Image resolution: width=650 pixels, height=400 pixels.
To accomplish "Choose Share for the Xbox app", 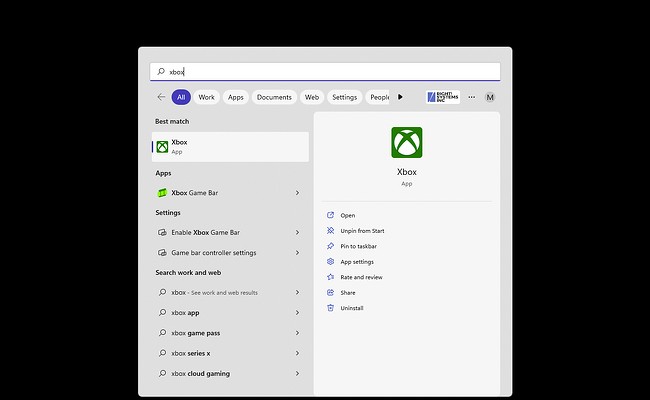I will [348, 293].
